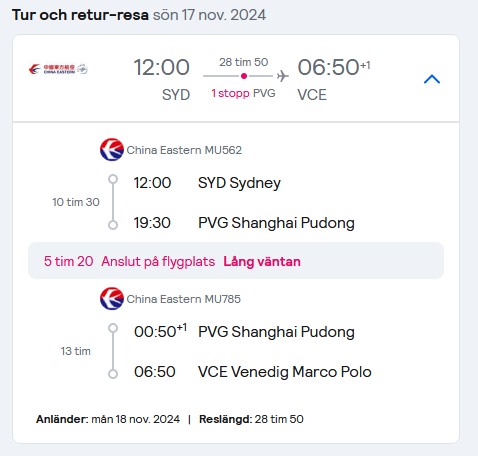Click 'China Eastern MU562' flight label
The height and width of the screenshot is (456, 478).
[x=184, y=150]
